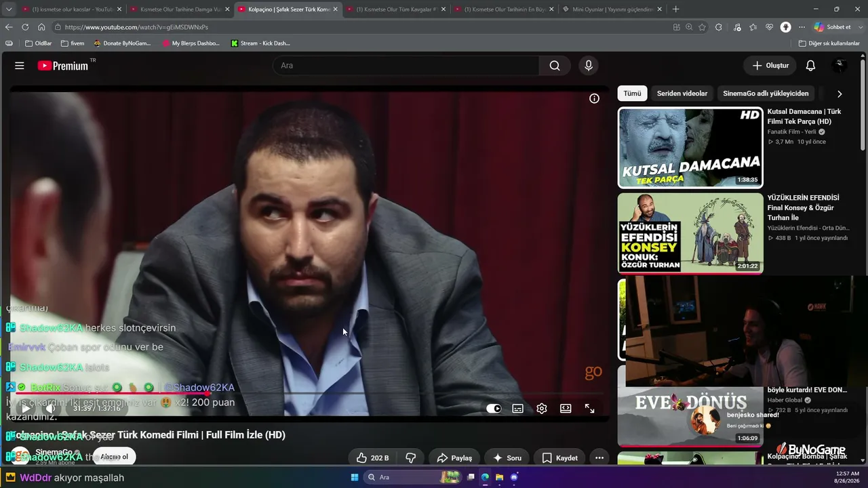Focus the YouTube search field

point(406,66)
